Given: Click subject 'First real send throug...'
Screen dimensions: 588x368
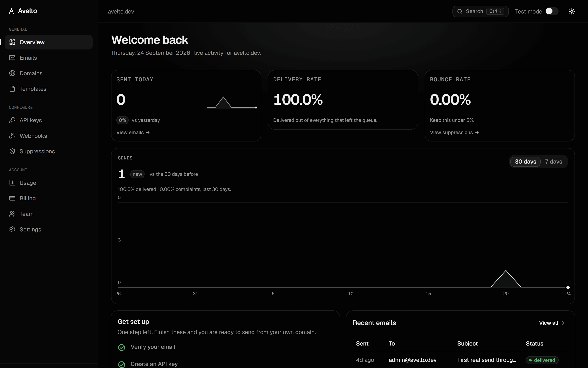Looking at the screenshot, I should (x=487, y=360).
